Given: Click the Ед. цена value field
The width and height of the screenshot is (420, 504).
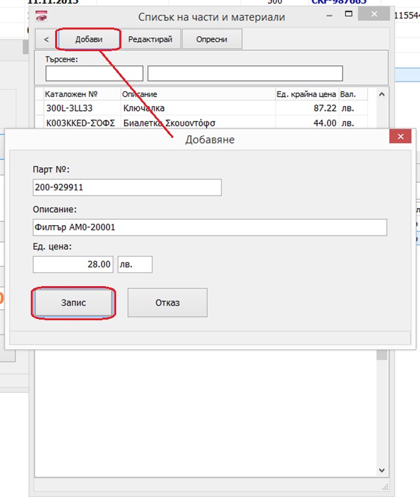Looking at the screenshot, I should coord(73,264).
